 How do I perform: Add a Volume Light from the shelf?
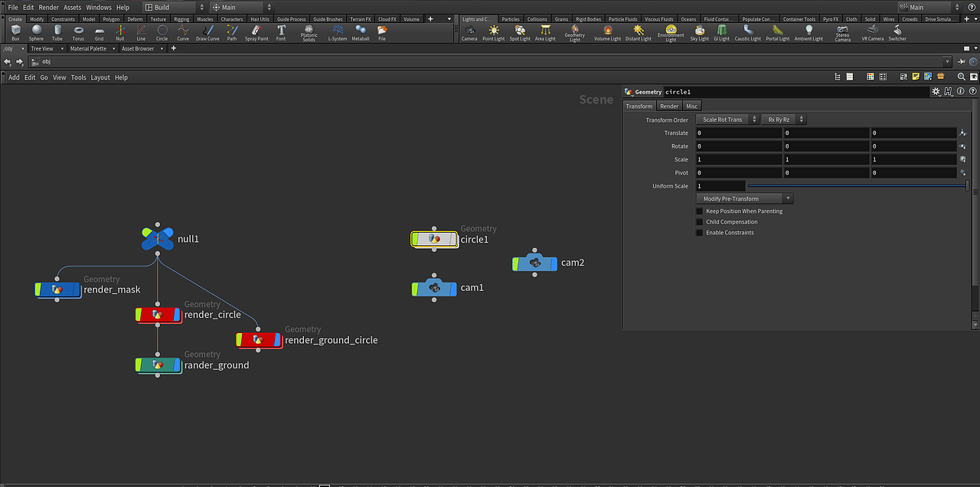(x=608, y=32)
